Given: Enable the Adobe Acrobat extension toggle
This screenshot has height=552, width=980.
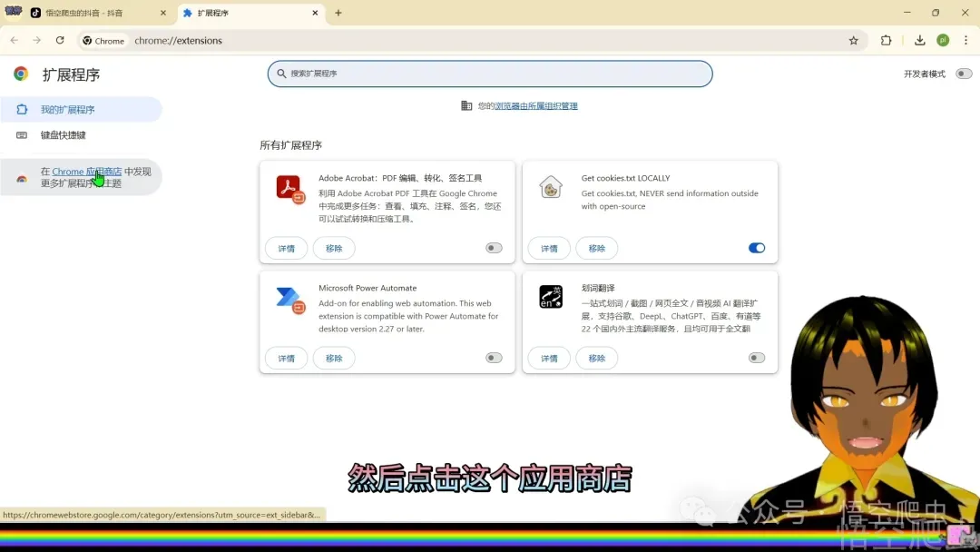Looking at the screenshot, I should (x=493, y=247).
